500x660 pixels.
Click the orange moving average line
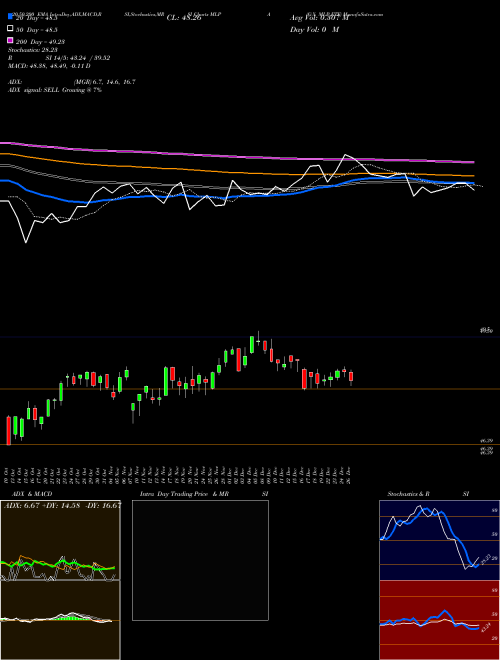pos(237,170)
